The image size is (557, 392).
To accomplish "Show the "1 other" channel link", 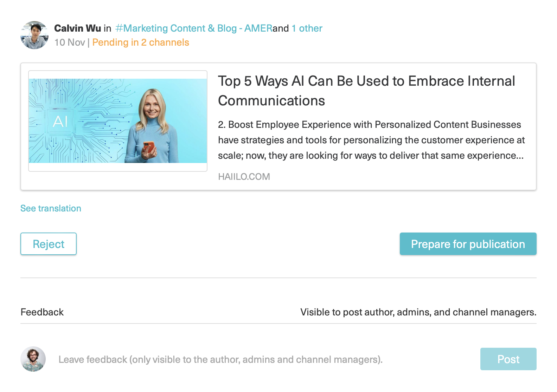I will click(307, 28).
